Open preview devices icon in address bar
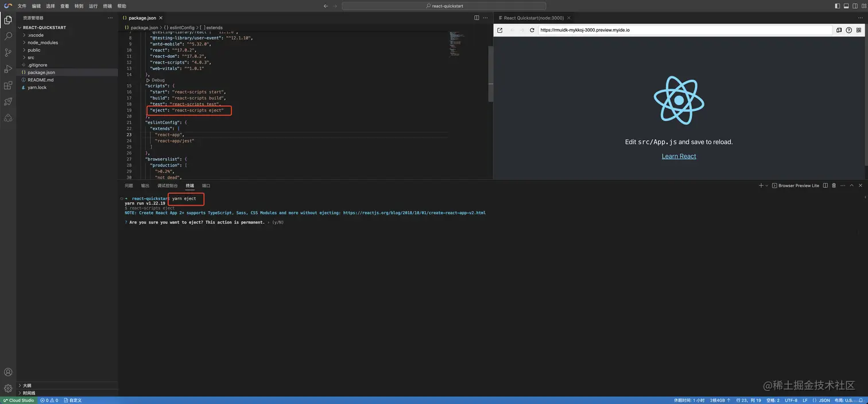Image resolution: width=868 pixels, height=404 pixels. (x=839, y=30)
